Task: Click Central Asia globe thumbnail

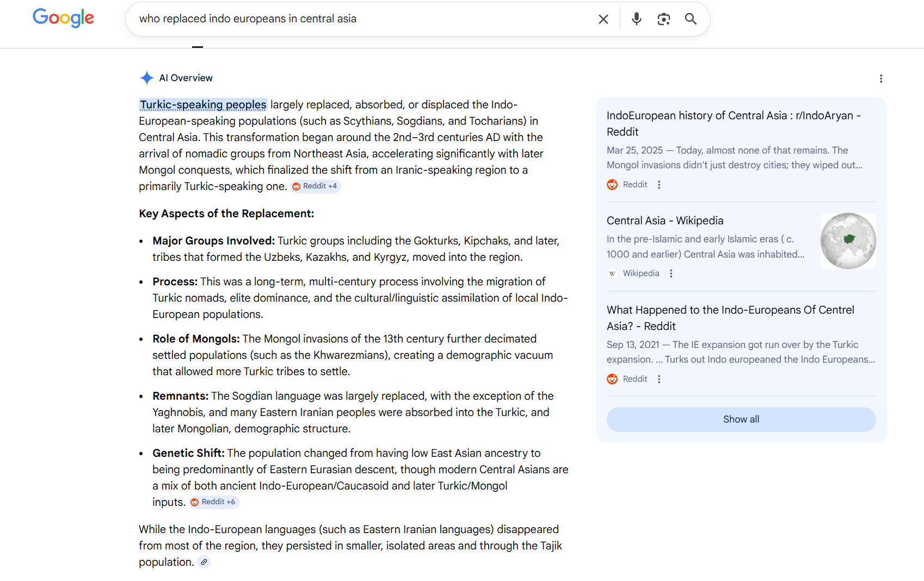Action: 848,241
